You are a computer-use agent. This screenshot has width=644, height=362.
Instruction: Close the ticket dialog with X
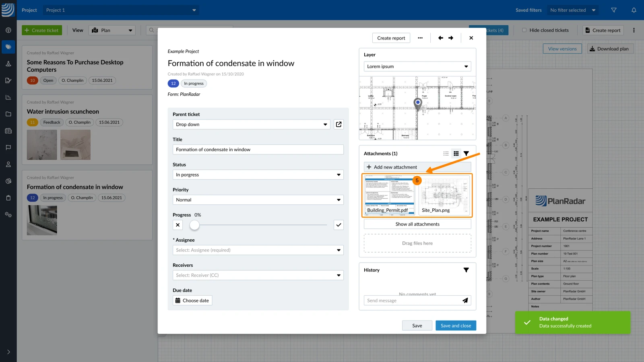point(471,38)
